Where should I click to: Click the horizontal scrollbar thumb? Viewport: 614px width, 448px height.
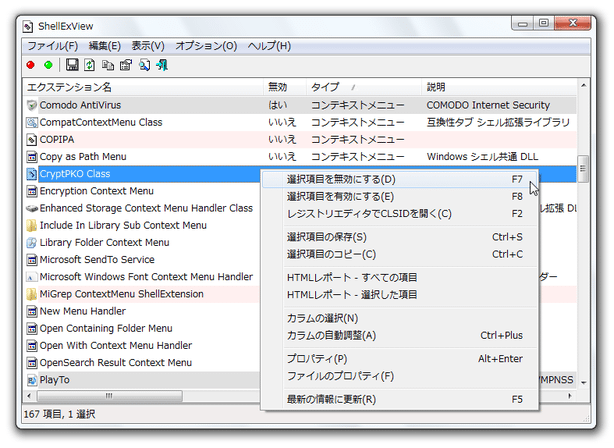[x=109, y=396]
